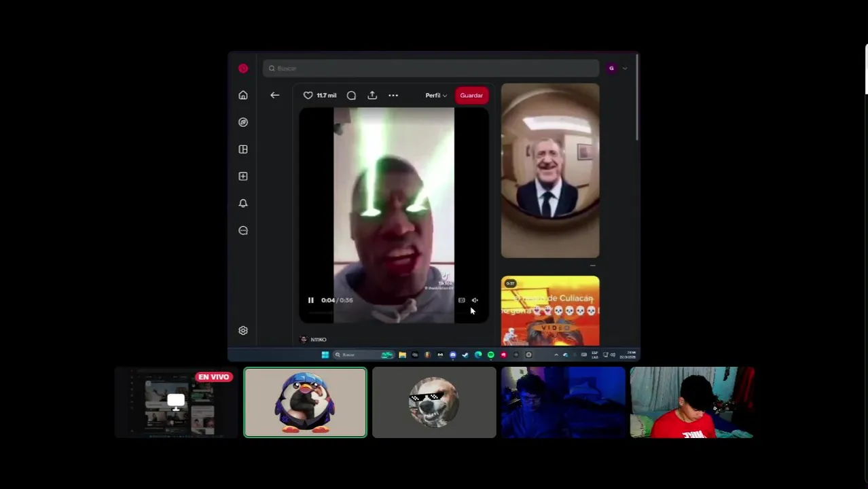Select the red shirt webcam participant tile
868x489 pixels.
(x=692, y=403)
